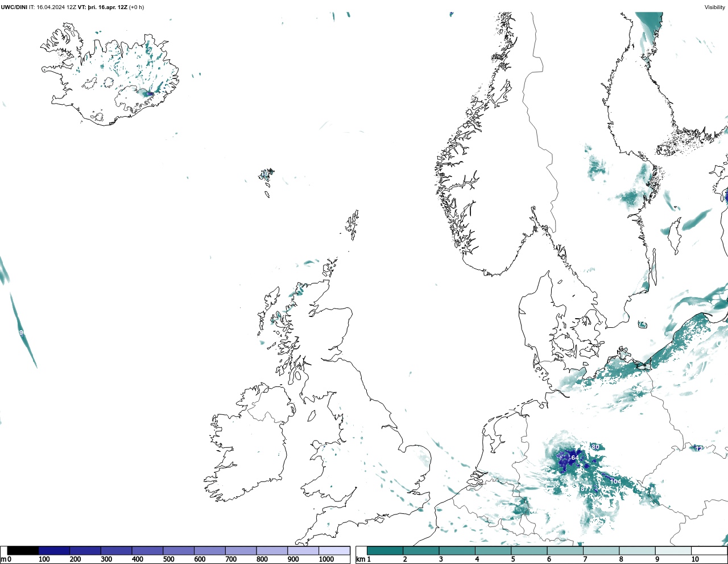Click the '100' label on the metre scale
The image size is (728, 564).
(x=44, y=559)
